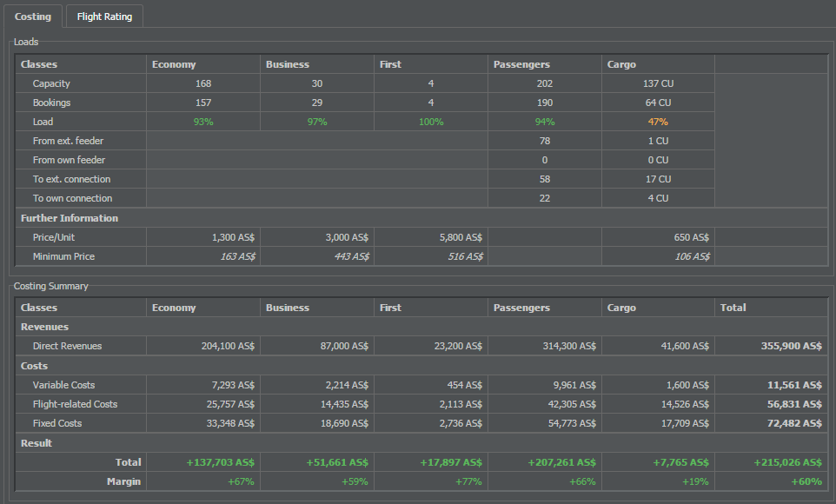
Task: Click the From ext. feeder passengers value 78
Action: tap(544, 141)
